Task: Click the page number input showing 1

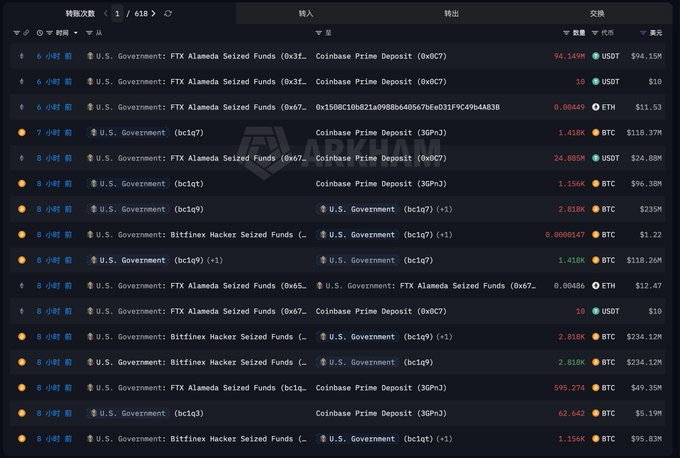Action: pos(117,14)
